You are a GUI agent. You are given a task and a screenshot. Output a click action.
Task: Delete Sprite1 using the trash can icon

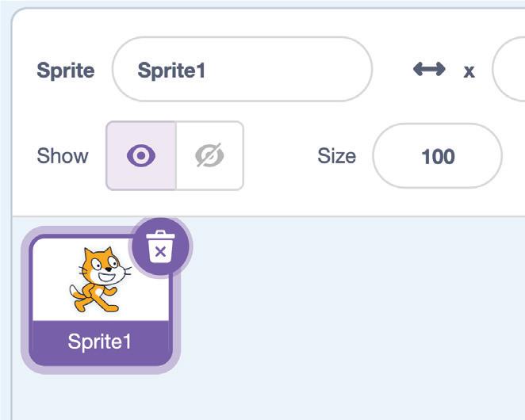[159, 246]
